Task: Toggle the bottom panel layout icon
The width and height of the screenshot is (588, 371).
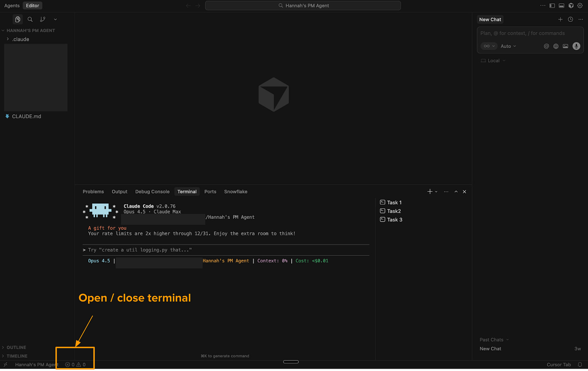Action: (561, 6)
